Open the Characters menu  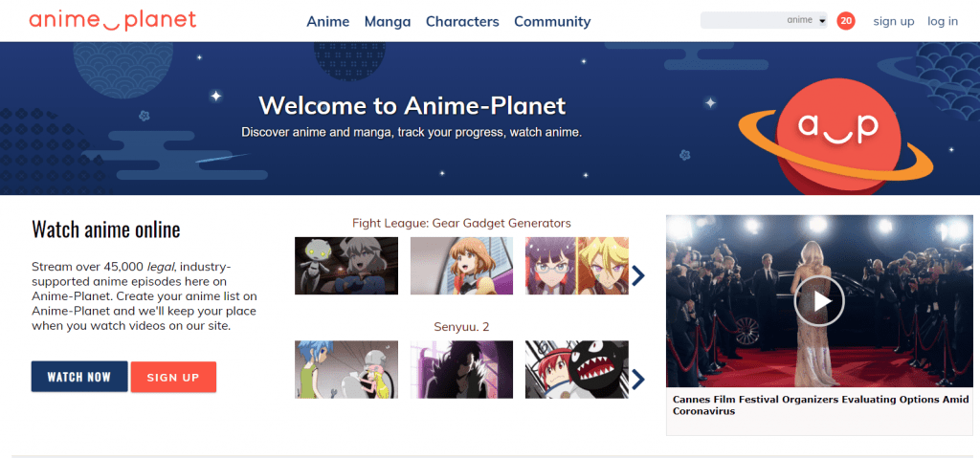[462, 21]
